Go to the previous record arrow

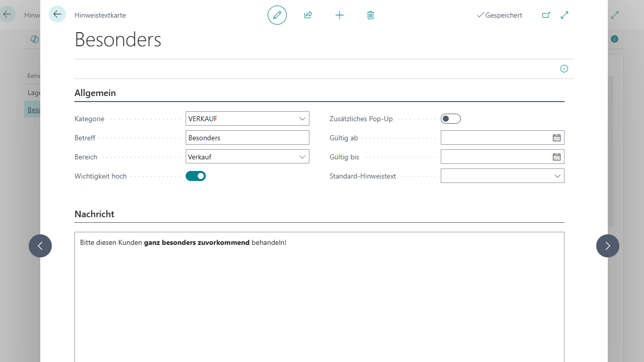[40, 246]
